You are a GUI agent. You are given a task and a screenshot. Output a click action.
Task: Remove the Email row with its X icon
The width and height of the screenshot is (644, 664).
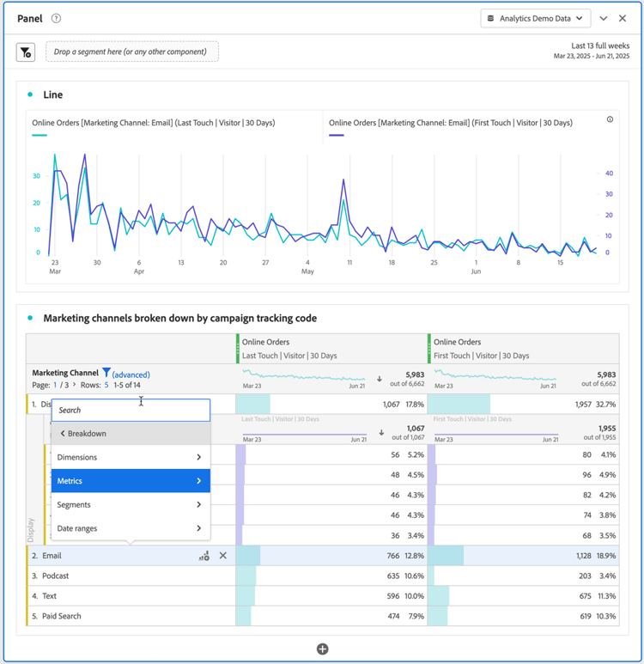223,556
